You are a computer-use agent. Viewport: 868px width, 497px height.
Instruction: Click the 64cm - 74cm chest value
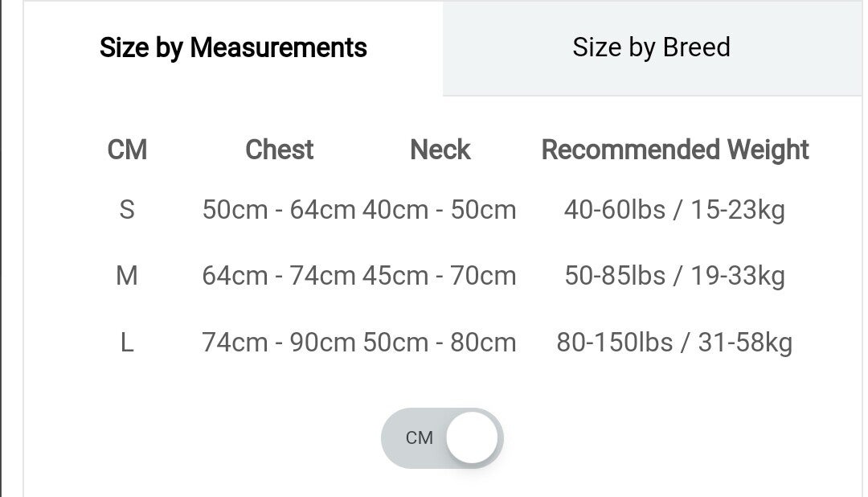tap(278, 277)
